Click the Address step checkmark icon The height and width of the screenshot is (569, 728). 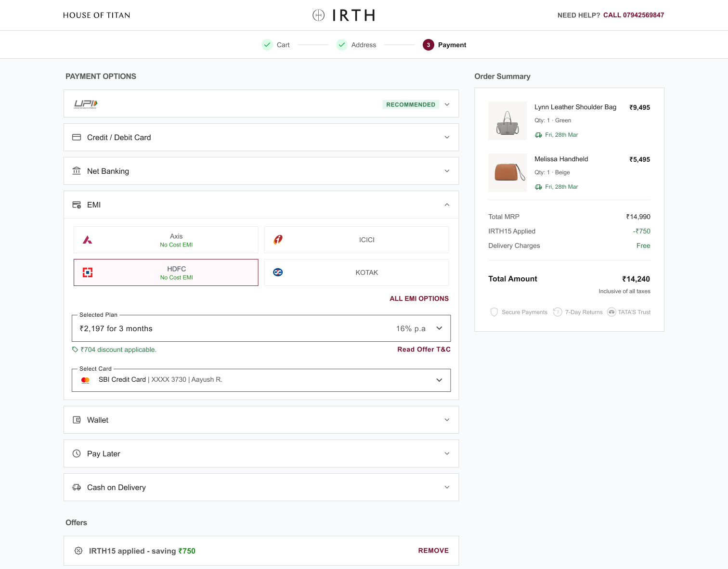click(342, 45)
